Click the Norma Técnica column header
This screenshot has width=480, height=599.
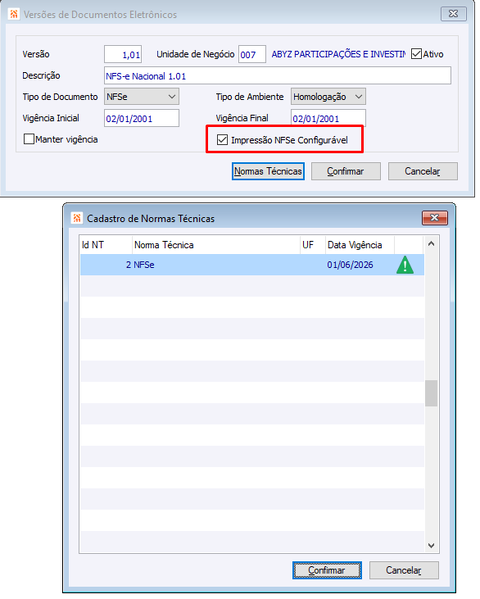(x=216, y=244)
